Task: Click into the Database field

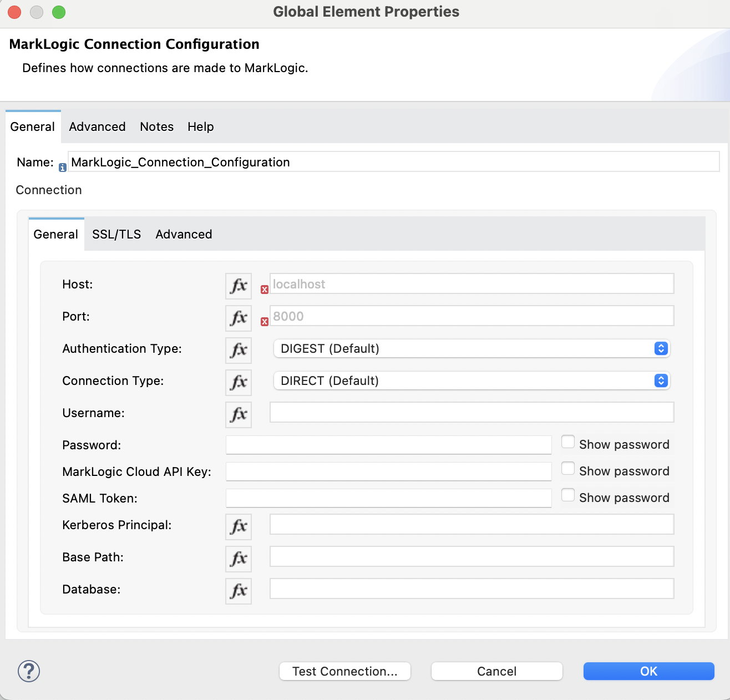Action: (472, 589)
